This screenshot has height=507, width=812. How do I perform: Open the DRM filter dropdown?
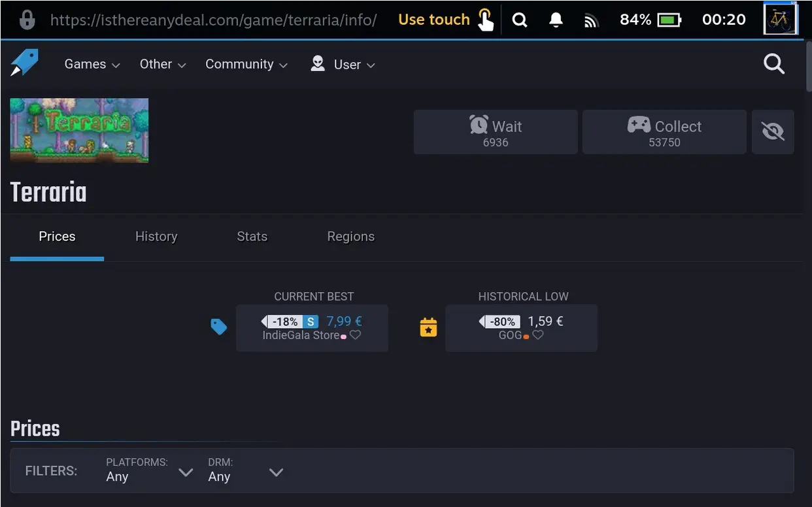coord(246,470)
